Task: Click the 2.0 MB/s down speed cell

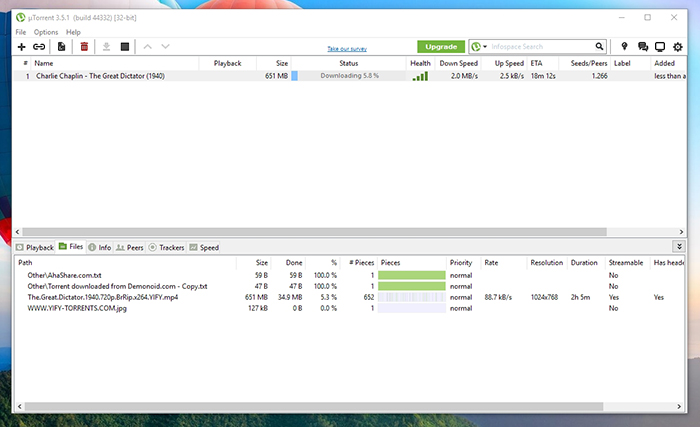Action: 464,76
